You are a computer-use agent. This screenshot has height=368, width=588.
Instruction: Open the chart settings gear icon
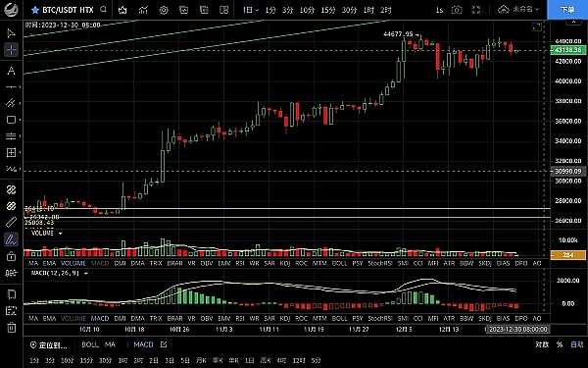(x=164, y=10)
